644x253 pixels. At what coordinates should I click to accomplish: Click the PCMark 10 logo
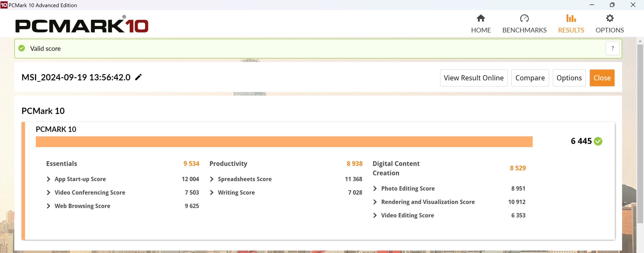(x=82, y=24)
